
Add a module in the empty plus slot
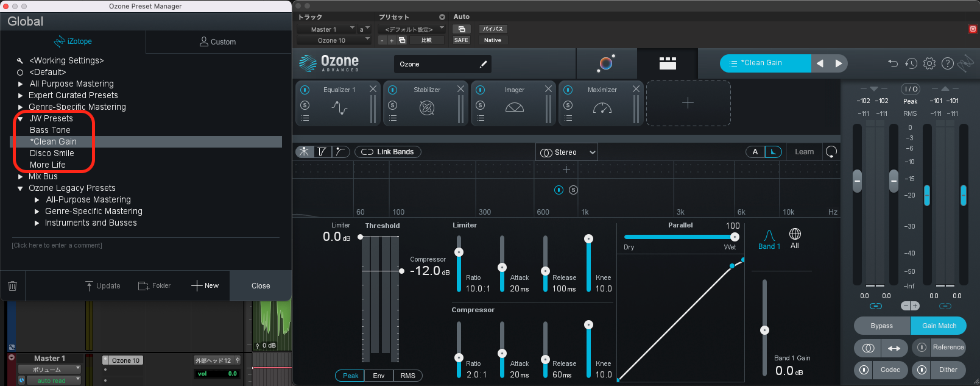click(x=688, y=103)
